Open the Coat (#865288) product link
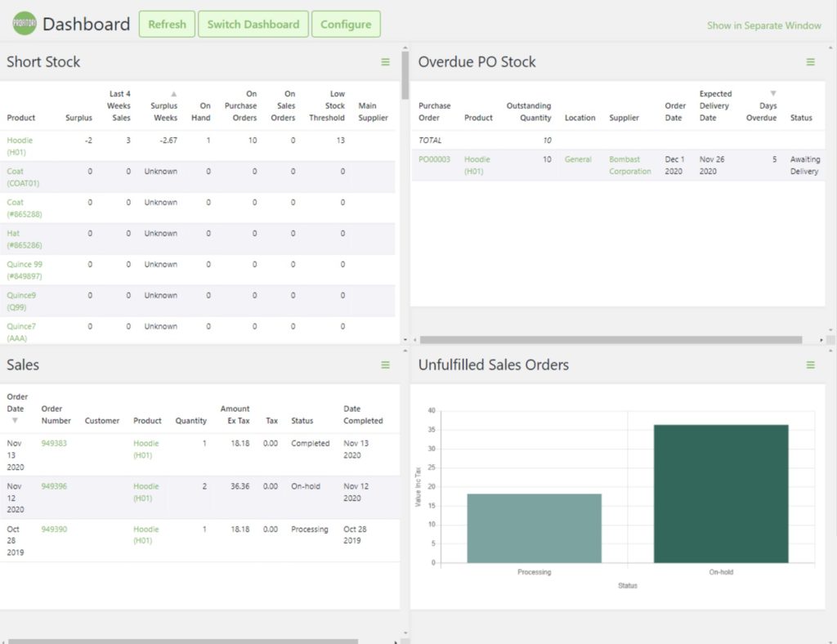 click(25, 208)
